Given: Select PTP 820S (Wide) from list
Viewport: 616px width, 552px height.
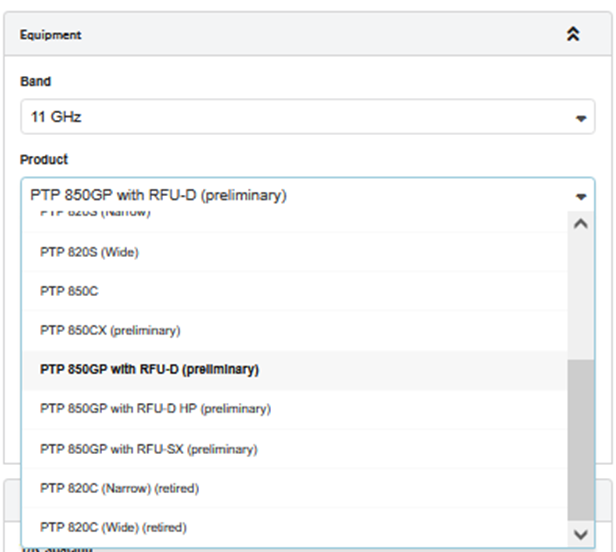Looking at the screenshot, I should (x=89, y=252).
